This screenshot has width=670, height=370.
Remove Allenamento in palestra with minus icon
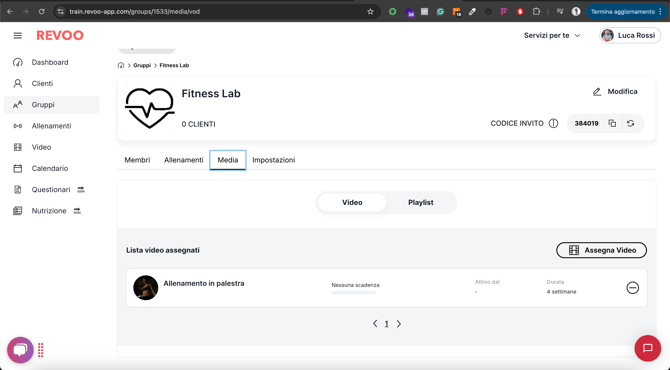(x=633, y=288)
